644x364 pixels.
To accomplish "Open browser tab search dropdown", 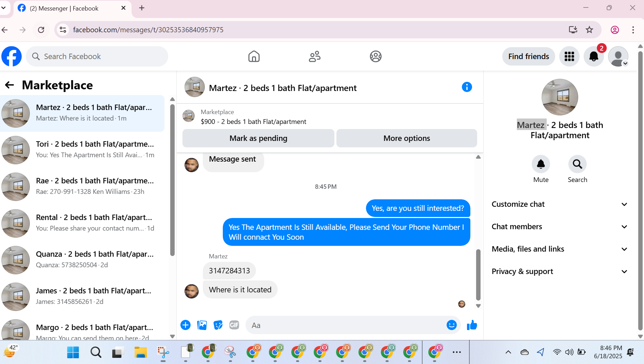I will click(4, 8).
